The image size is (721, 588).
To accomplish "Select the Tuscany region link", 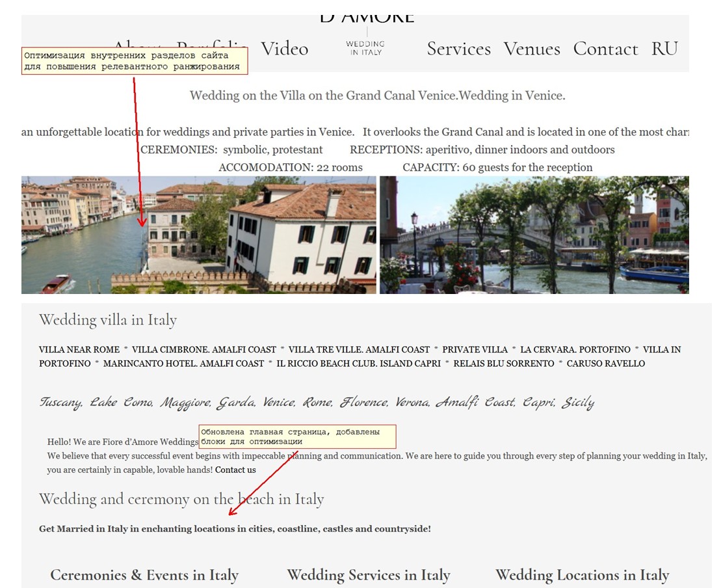I will point(60,403).
